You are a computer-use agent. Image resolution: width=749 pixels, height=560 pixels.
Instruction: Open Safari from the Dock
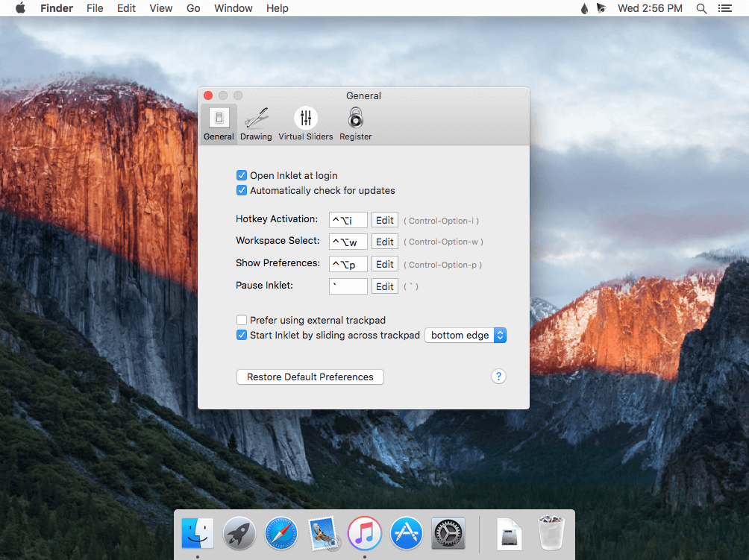281,534
